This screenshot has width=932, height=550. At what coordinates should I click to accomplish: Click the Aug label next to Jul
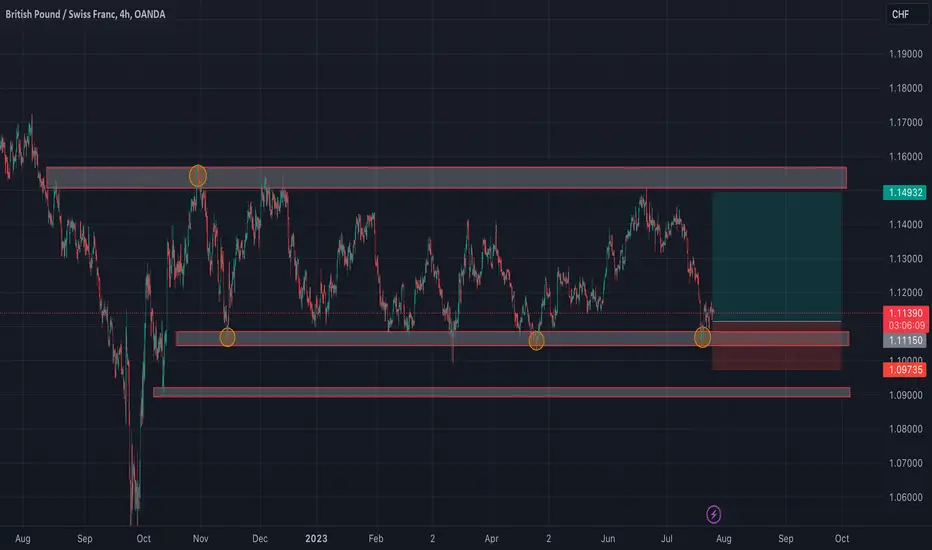[723, 538]
